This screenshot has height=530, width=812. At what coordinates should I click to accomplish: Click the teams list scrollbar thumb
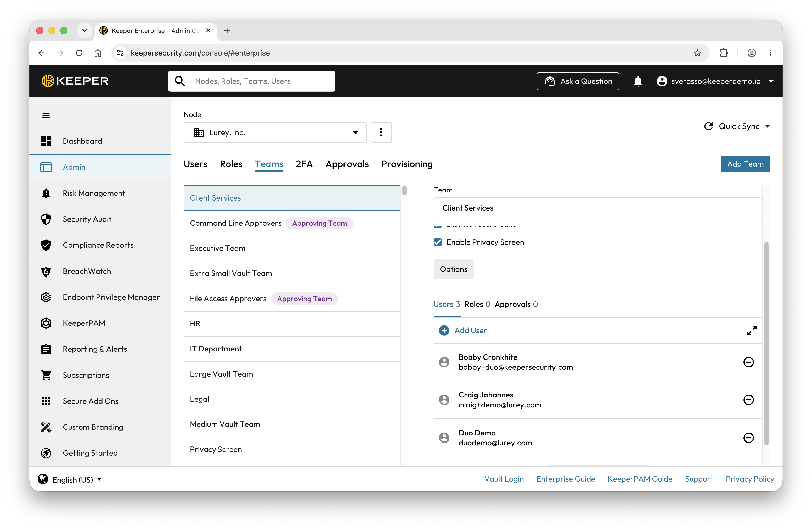pos(404,191)
